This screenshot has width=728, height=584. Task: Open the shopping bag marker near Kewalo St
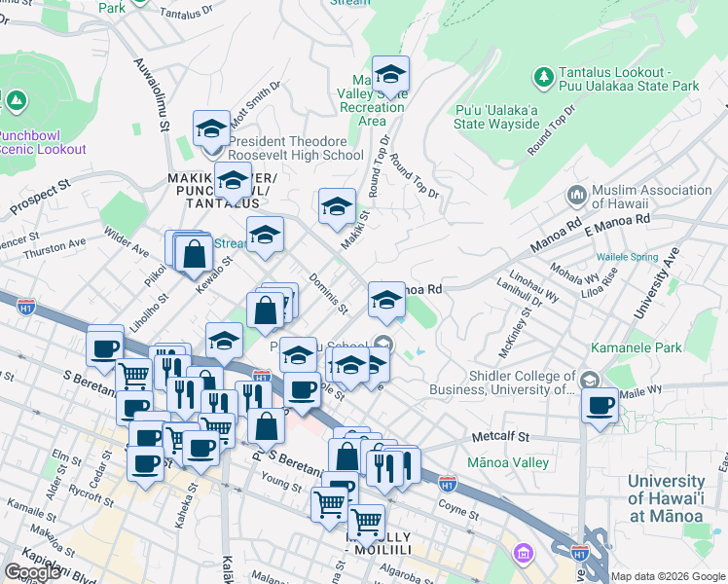coord(195,254)
